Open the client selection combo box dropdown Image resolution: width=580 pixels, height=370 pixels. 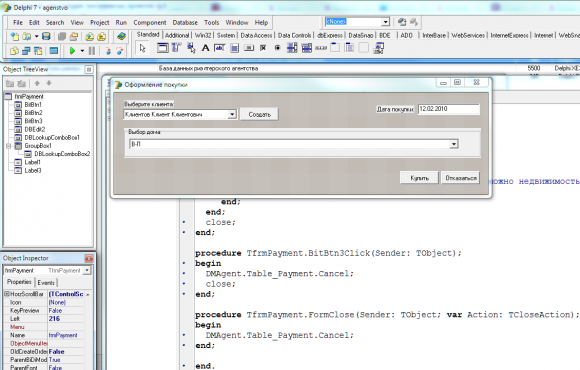click(232, 114)
